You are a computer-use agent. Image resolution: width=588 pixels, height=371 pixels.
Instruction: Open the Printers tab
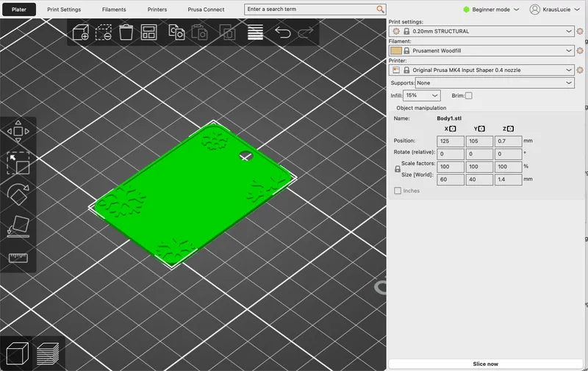[157, 10]
